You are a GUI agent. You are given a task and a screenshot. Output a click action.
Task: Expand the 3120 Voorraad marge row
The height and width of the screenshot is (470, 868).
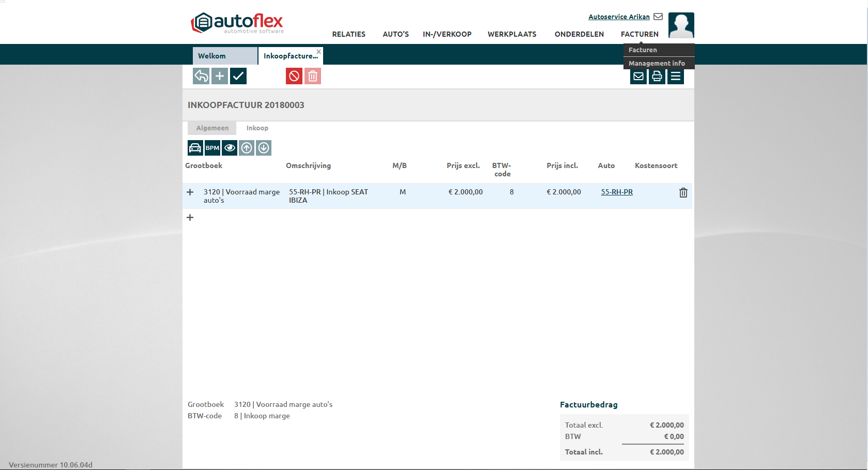[190, 192]
